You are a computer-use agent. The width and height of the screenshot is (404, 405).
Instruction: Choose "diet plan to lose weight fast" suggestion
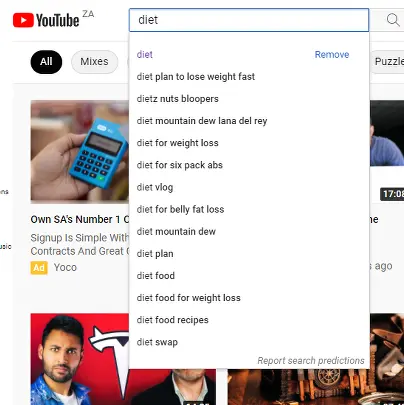(196, 77)
